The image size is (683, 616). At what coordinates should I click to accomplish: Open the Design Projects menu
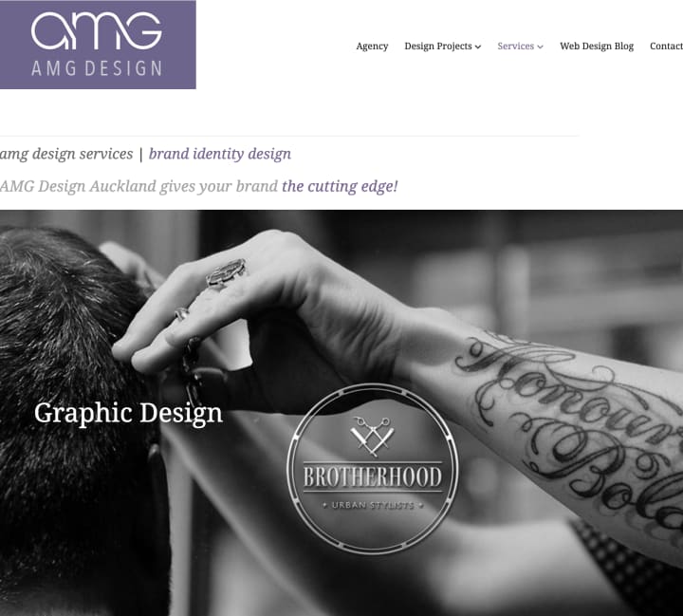click(438, 47)
